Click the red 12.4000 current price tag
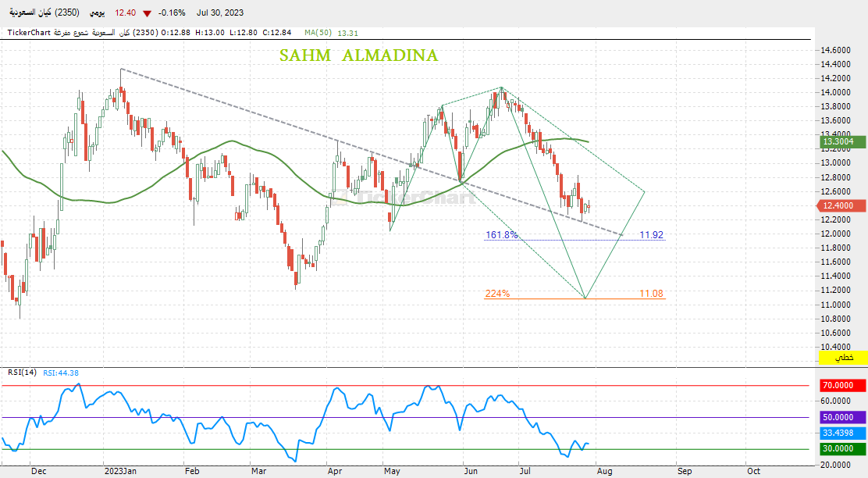Viewport: 868px width, 478px height. (x=841, y=205)
